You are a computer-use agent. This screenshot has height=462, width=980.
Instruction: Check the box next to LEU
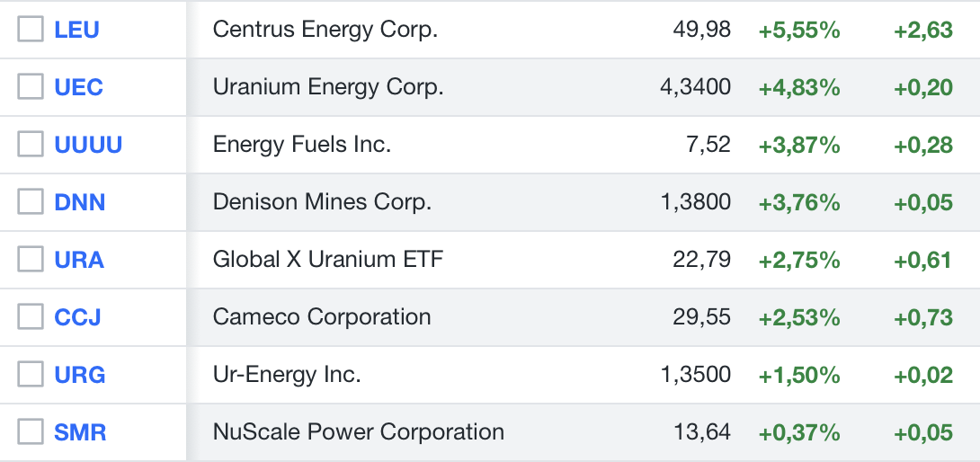coord(31,30)
